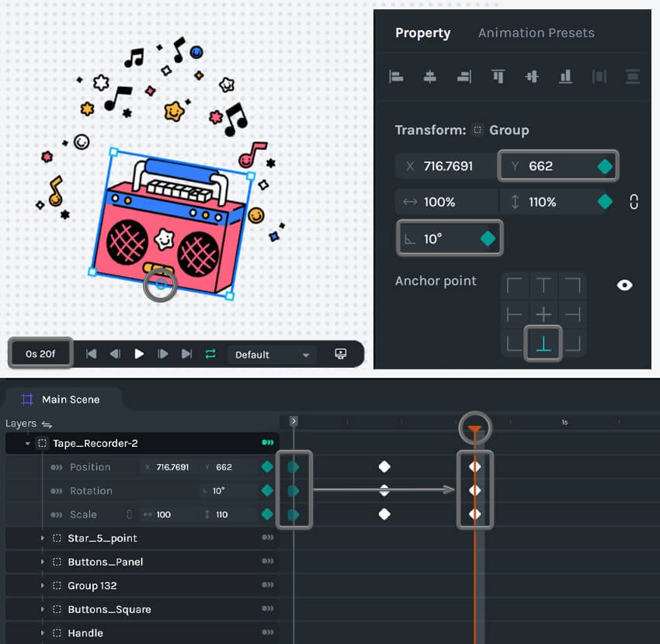Viewport: 660px width, 644px height.
Task: Open Main Scene tab
Action: pos(62,400)
